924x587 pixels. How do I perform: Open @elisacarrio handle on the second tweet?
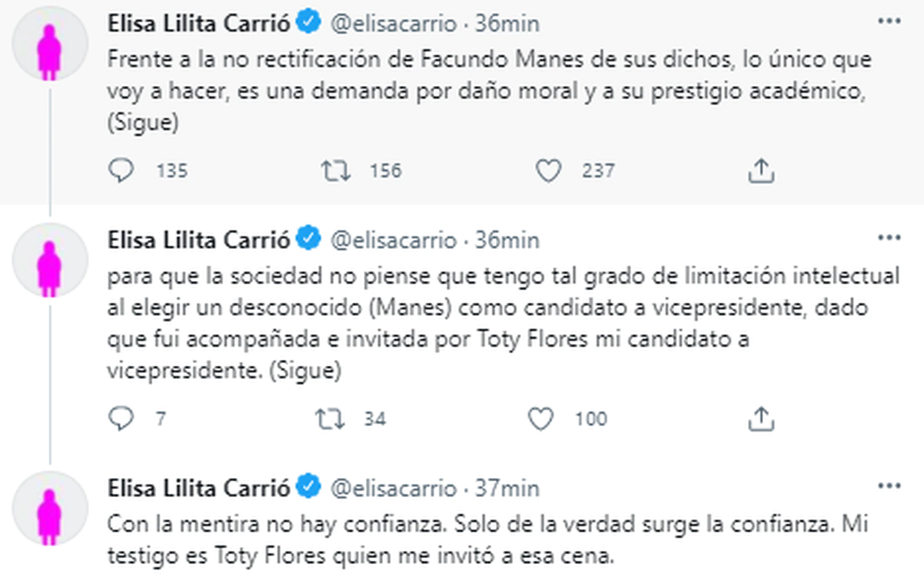(393, 241)
